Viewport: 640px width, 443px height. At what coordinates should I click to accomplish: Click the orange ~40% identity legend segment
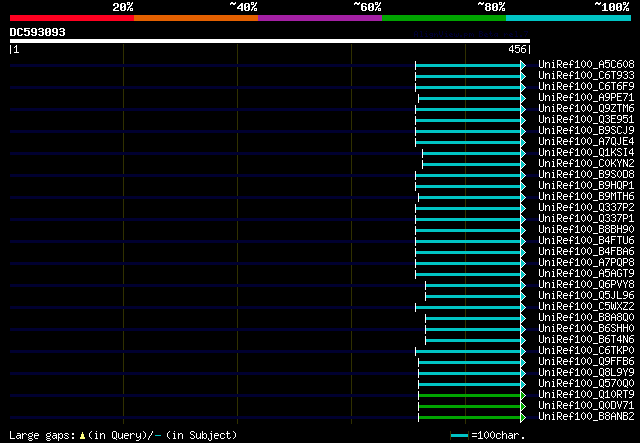pos(196,18)
